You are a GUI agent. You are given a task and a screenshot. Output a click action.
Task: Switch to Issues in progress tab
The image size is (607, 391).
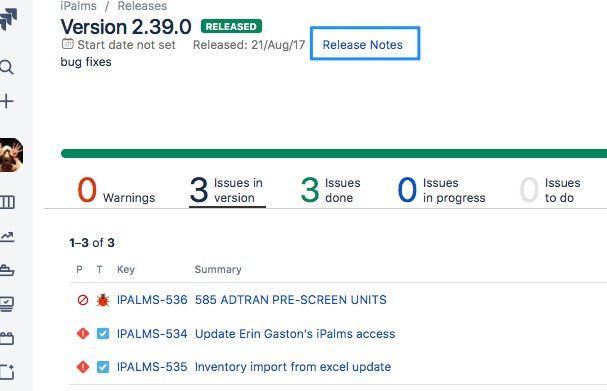point(441,190)
